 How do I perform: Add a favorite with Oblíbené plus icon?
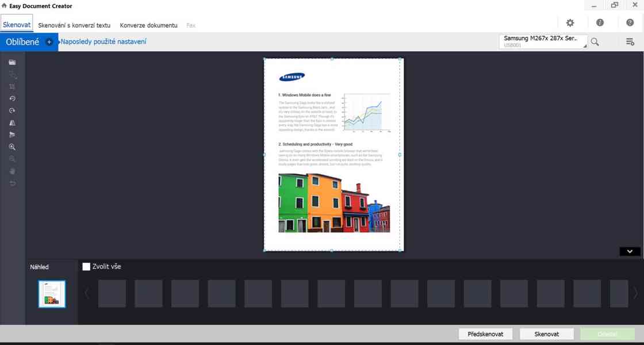[49, 41]
